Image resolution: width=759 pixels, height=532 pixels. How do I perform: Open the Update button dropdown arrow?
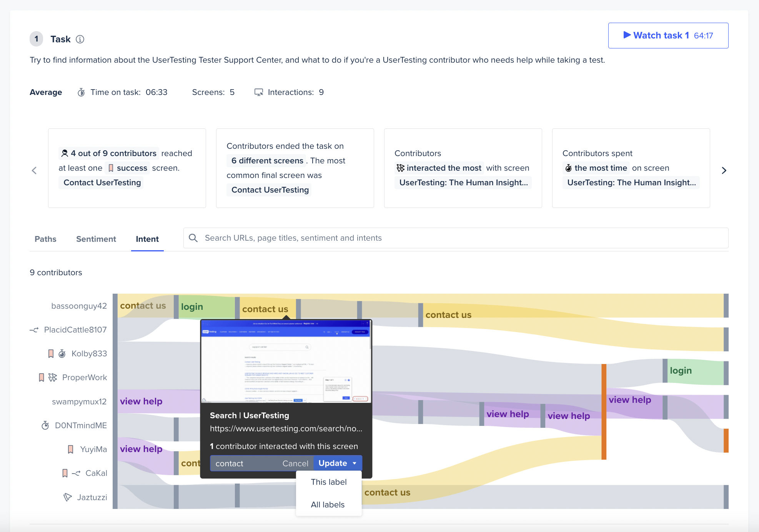(355, 463)
